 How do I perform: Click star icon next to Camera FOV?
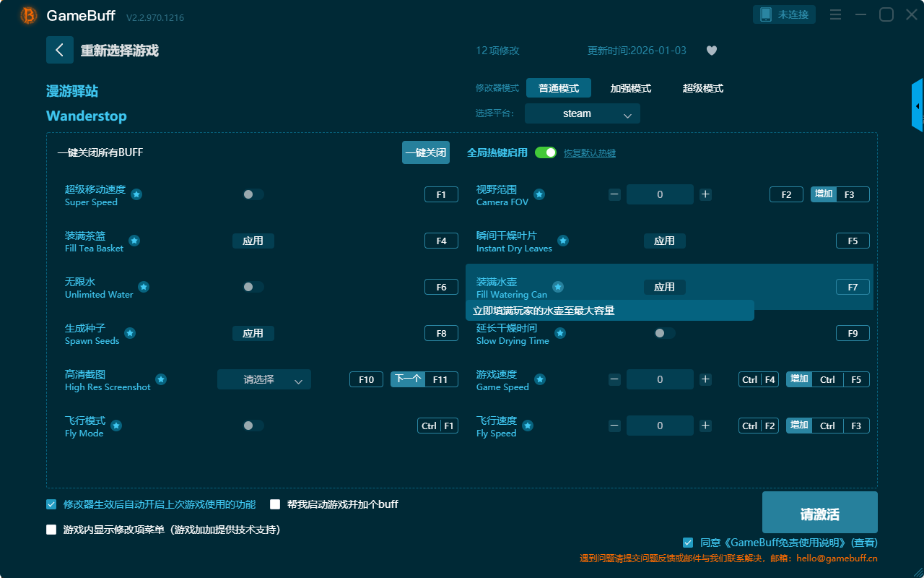tap(539, 194)
